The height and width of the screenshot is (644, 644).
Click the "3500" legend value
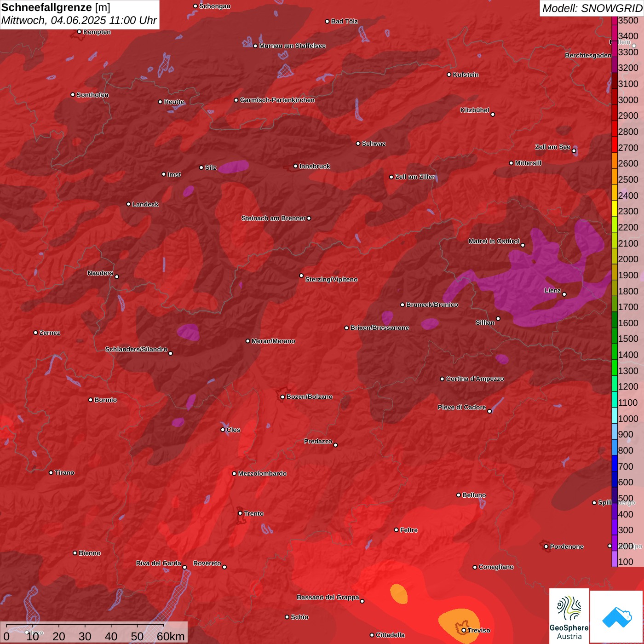click(628, 20)
